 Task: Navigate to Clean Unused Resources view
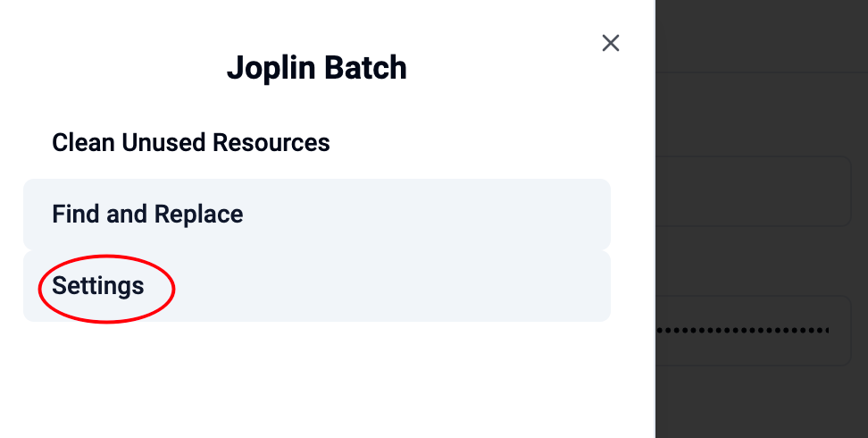(x=191, y=142)
